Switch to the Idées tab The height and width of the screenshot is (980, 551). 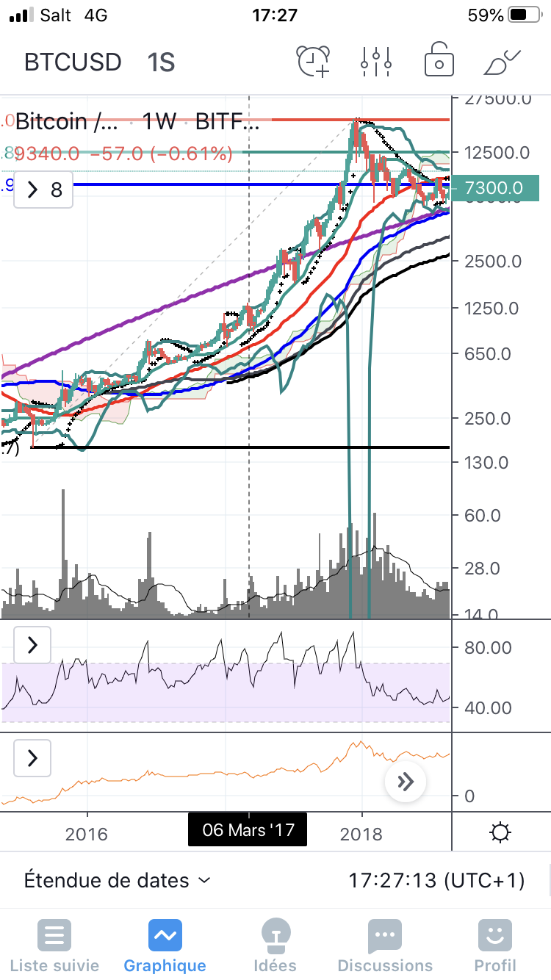(x=275, y=936)
